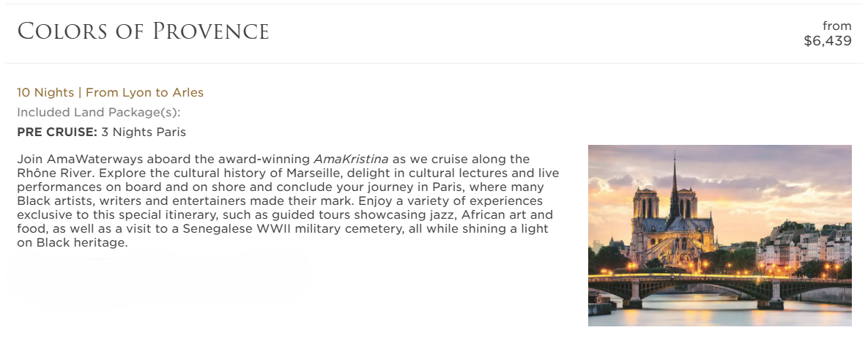Select the '10 Nights' duration text

(x=45, y=92)
